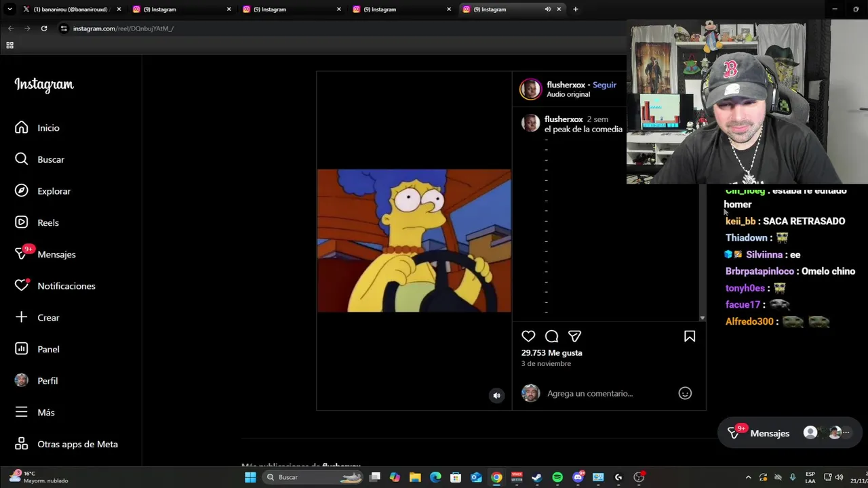868x488 pixels.
Task: Click the Marge Simpson reel video
Action: coord(414,241)
